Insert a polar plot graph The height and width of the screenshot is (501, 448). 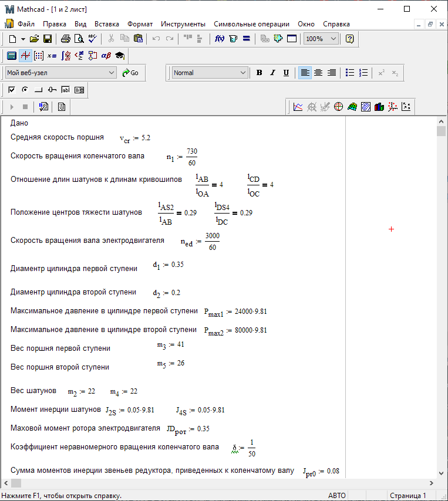pyautogui.click(x=338, y=107)
